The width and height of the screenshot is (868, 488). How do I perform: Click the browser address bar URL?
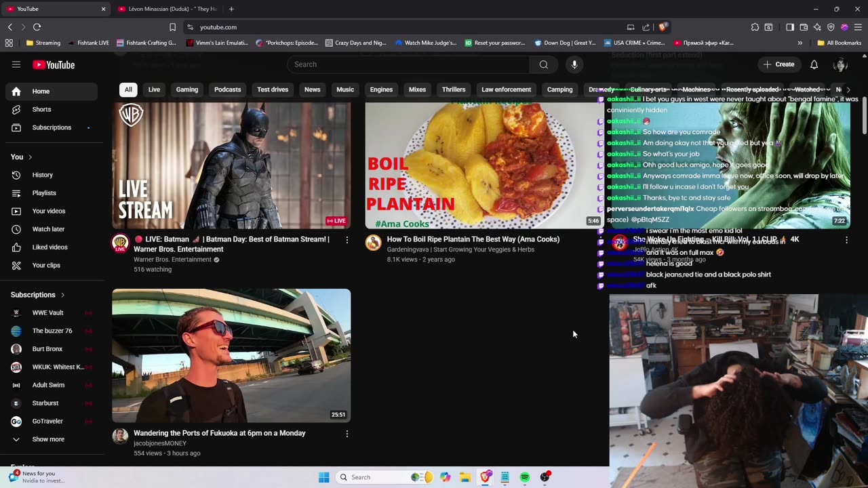(218, 27)
